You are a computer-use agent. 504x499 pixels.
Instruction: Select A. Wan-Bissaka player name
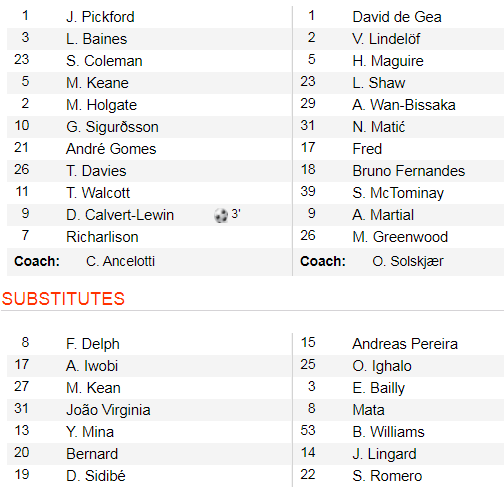click(x=404, y=105)
